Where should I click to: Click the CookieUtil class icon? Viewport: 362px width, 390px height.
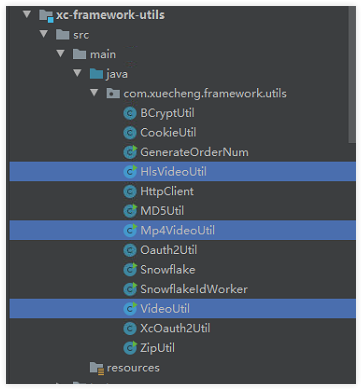(130, 133)
